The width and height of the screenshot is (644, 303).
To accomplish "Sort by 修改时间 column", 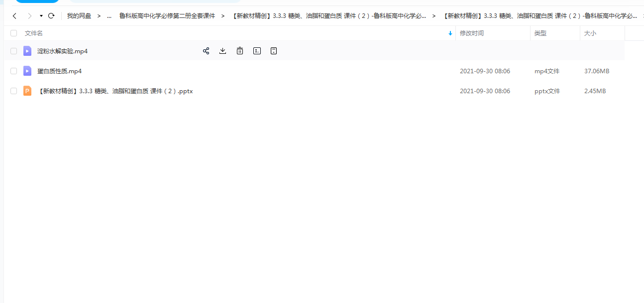I will 472,33.
